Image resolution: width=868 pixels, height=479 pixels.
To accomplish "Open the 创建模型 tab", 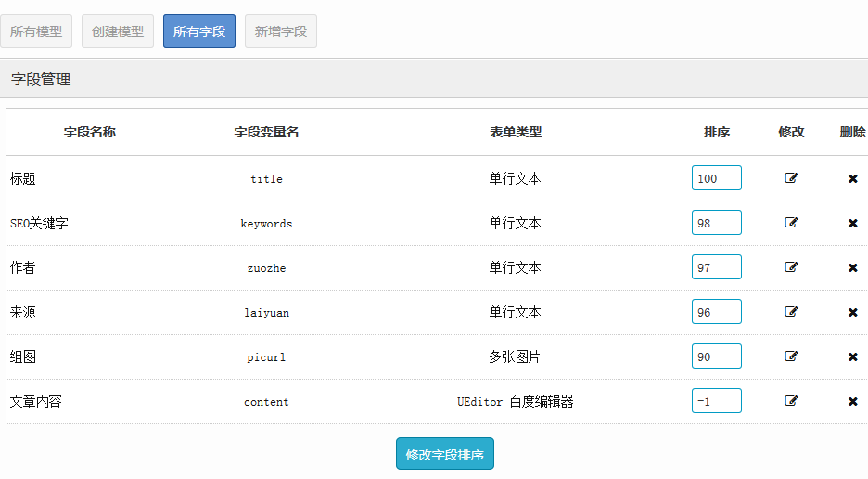I will [118, 32].
